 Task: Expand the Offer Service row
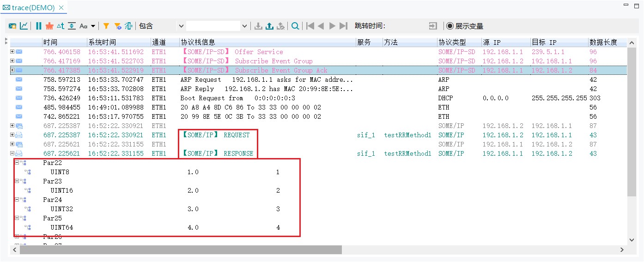pos(12,52)
